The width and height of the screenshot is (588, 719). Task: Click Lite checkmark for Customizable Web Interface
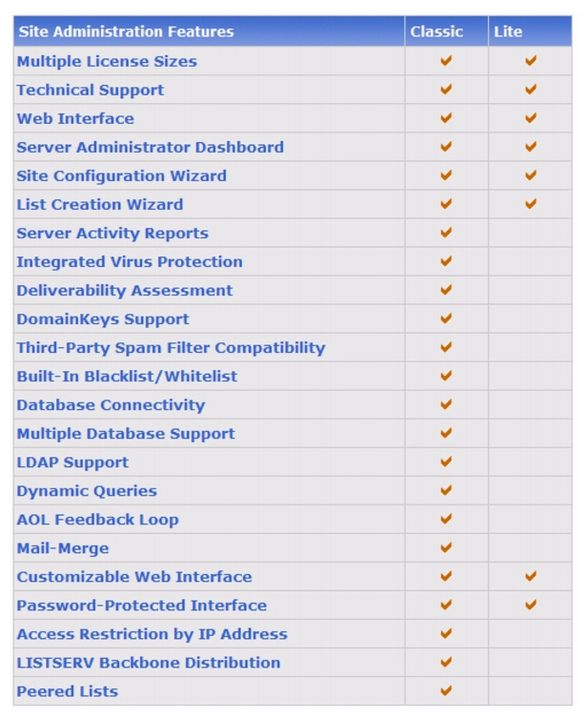coord(531,576)
